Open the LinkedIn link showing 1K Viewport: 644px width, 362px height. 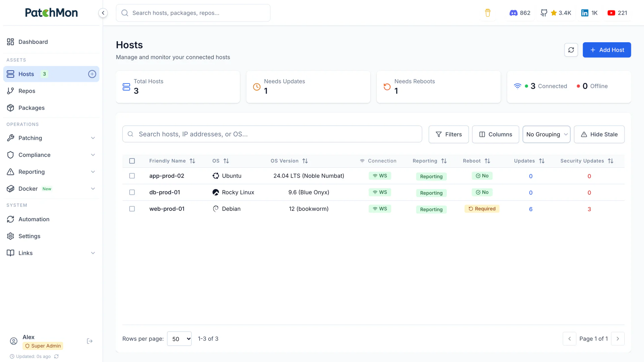(x=589, y=13)
